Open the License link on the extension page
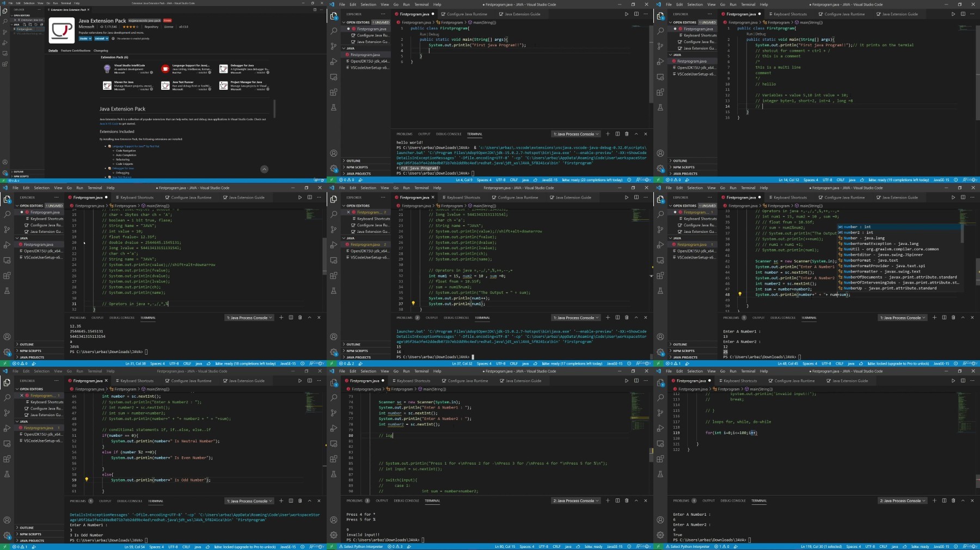The image size is (980, 550). (x=169, y=27)
